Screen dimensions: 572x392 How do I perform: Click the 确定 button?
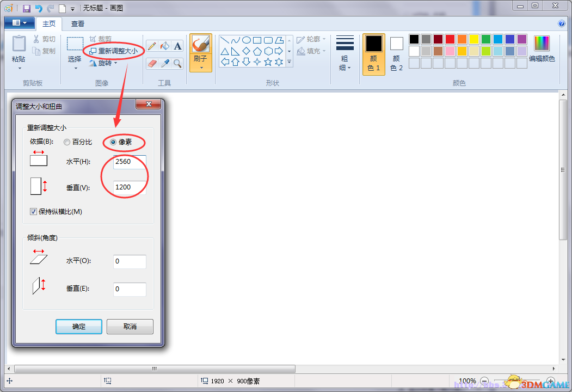coord(79,327)
